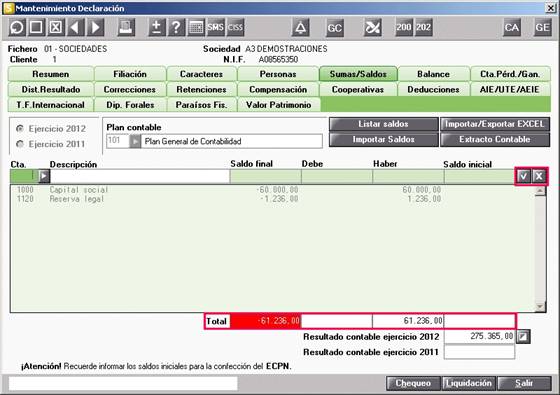
Task: Click the CA toolbar icon
Action: [x=511, y=28]
